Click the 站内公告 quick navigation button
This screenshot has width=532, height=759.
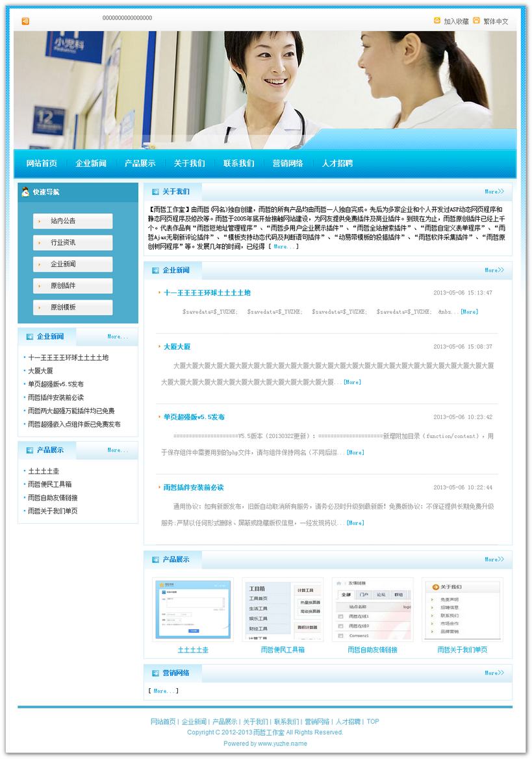[73, 221]
